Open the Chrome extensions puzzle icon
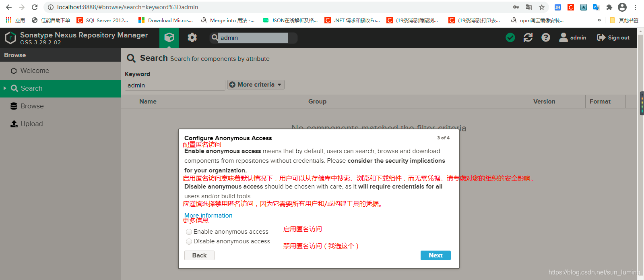The width and height of the screenshot is (644, 280). tap(609, 7)
